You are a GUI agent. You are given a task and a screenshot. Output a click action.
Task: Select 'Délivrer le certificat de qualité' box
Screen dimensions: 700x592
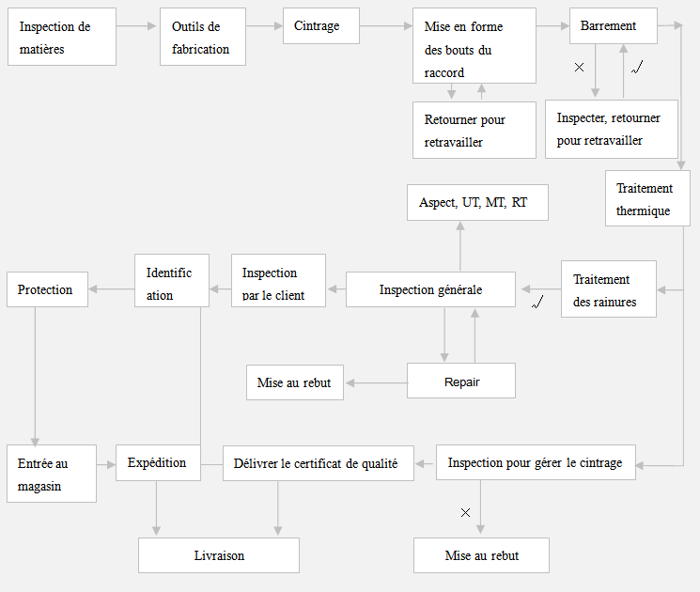(318, 463)
